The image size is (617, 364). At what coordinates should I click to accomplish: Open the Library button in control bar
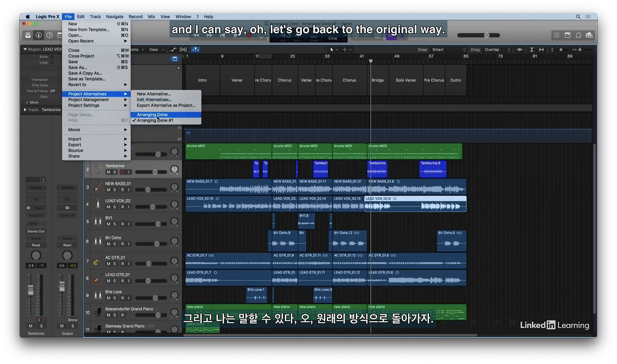pos(28,35)
